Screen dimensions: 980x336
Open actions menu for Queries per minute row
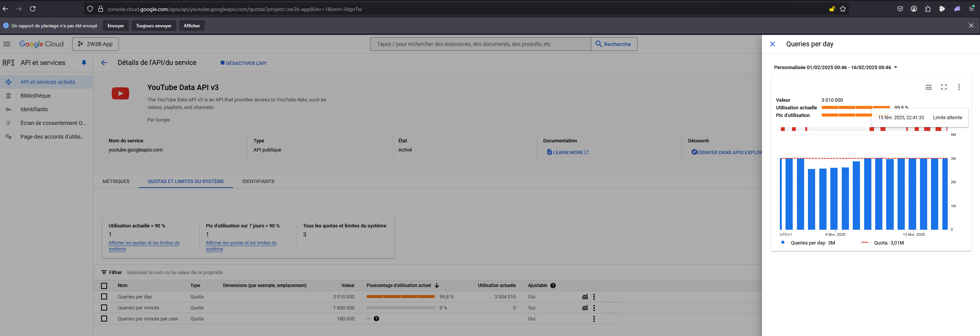click(594, 308)
